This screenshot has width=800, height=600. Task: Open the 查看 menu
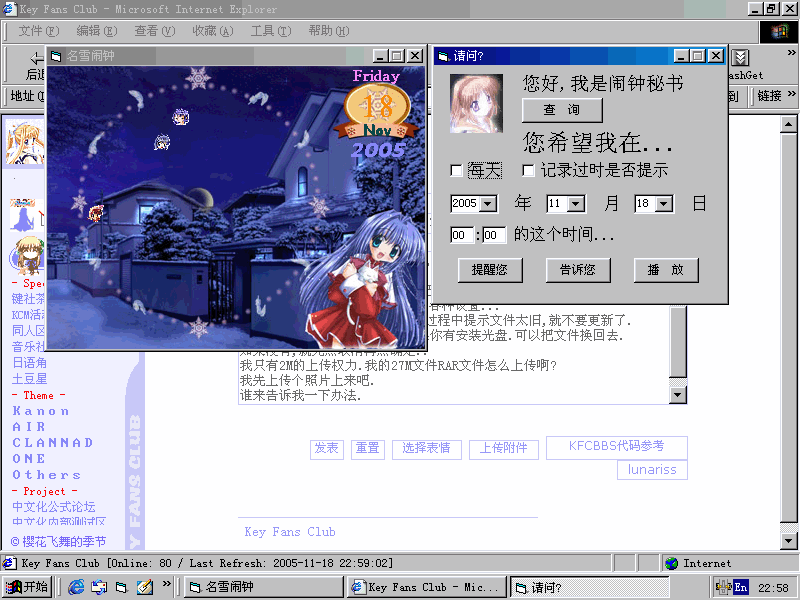(x=155, y=31)
